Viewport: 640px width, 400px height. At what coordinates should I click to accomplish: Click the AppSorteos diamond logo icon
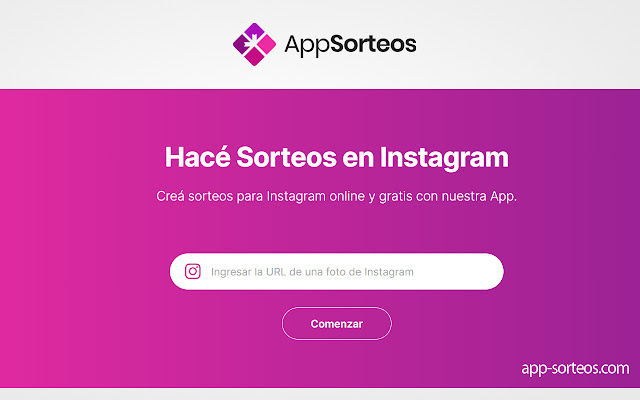click(254, 44)
